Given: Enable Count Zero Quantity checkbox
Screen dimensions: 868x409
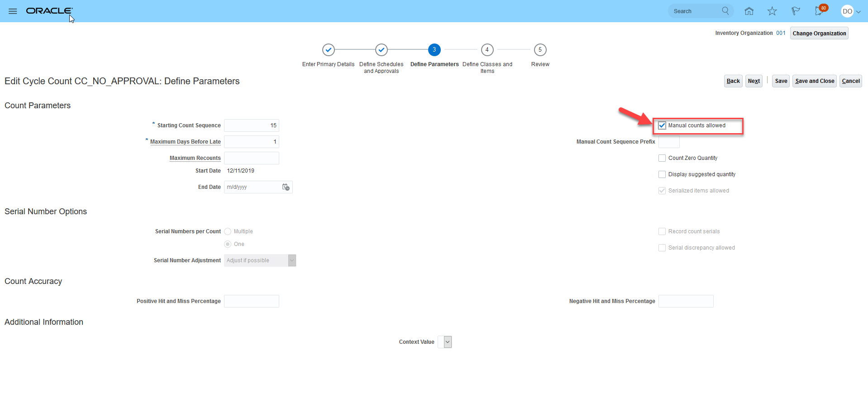Looking at the screenshot, I should point(662,158).
